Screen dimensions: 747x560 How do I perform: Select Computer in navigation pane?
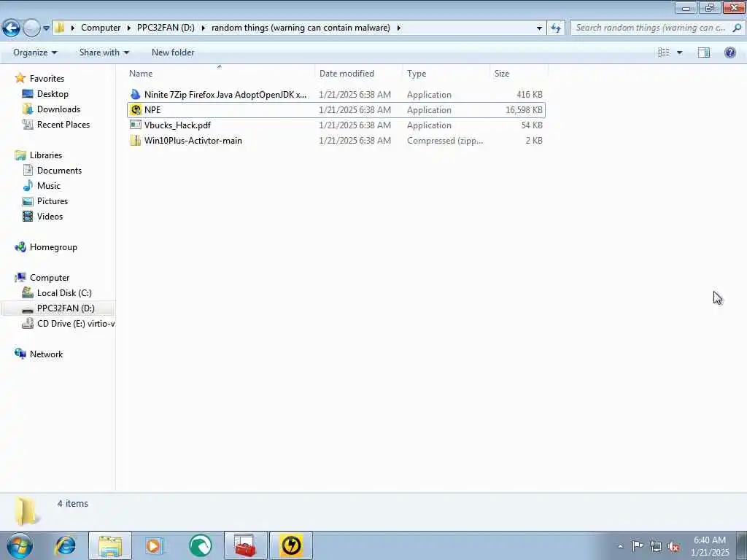click(x=50, y=278)
